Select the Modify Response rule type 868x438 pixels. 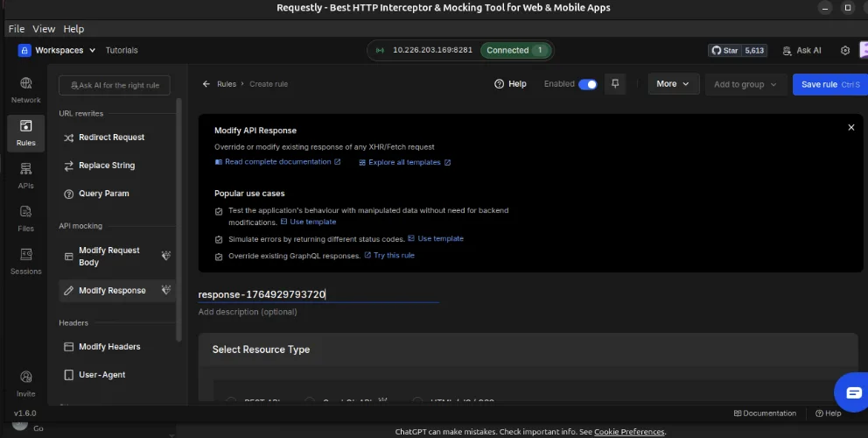tap(117, 291)
